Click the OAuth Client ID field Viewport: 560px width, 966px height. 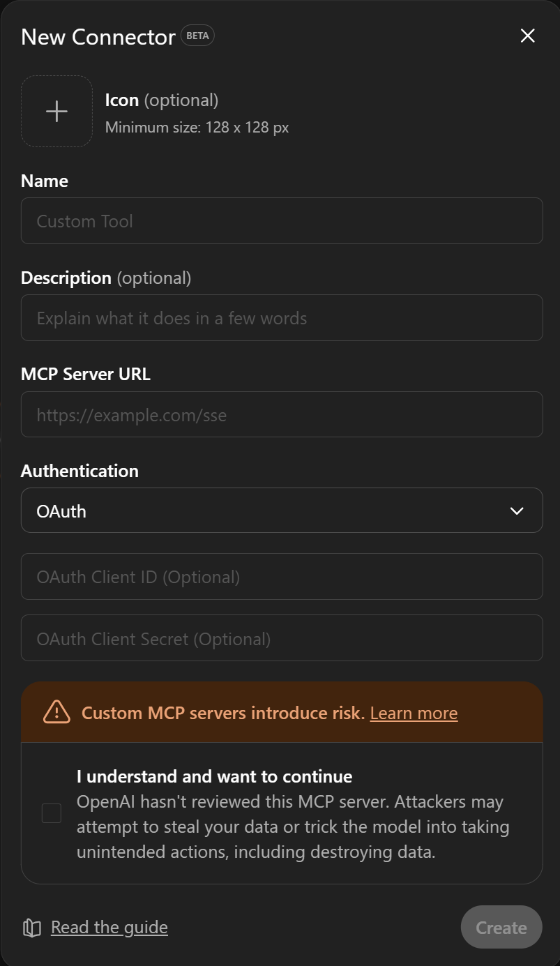click(x=282, y=576)
